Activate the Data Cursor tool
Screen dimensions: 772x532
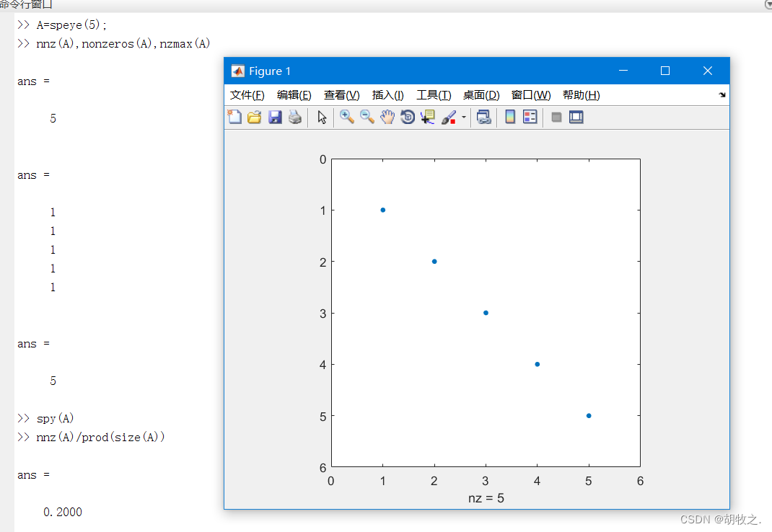427,117
